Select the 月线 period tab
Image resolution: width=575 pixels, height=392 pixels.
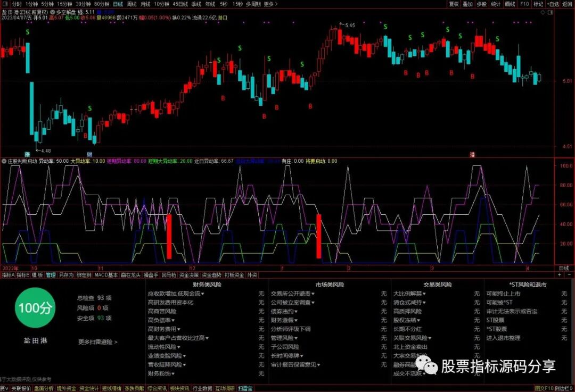145,4
